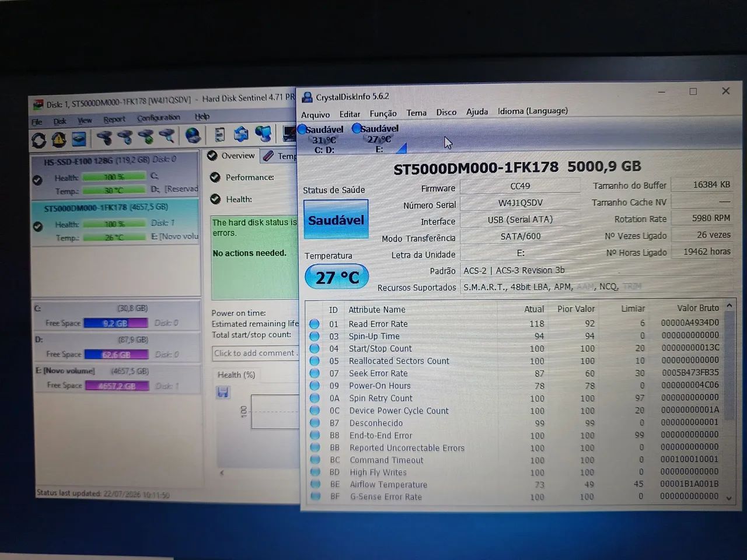Click the 27 °C temperature button
This screenshot has height=560, width=747.
(x=337, y=277)
